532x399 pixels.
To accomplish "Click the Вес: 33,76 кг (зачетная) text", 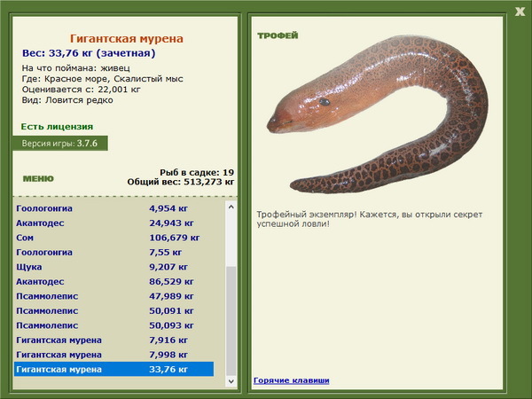I will (x=89, y=53).
